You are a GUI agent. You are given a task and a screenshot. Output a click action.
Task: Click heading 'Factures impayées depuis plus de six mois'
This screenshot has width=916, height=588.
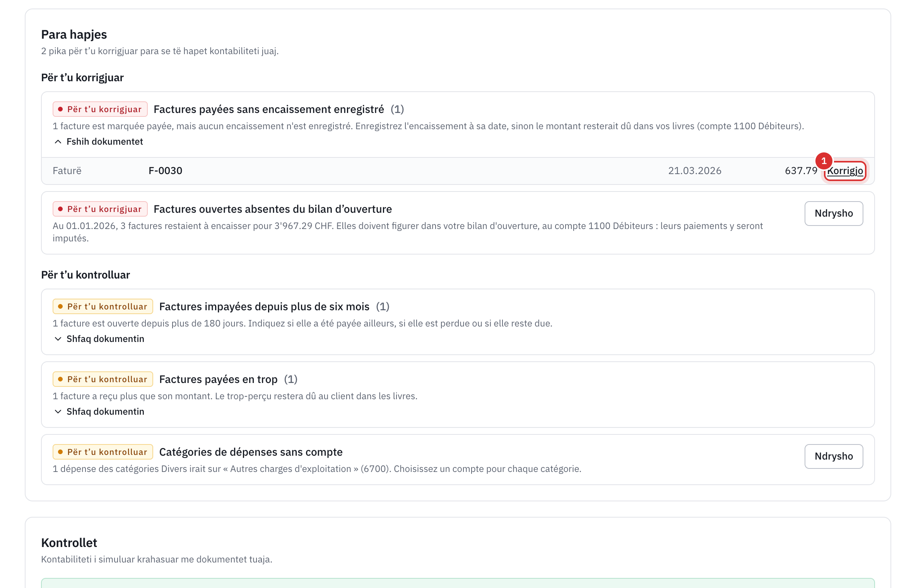coord(264,307)
